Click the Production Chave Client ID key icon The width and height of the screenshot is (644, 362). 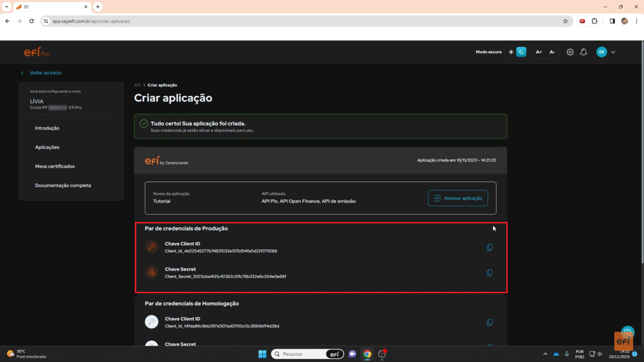click(151, 247)
